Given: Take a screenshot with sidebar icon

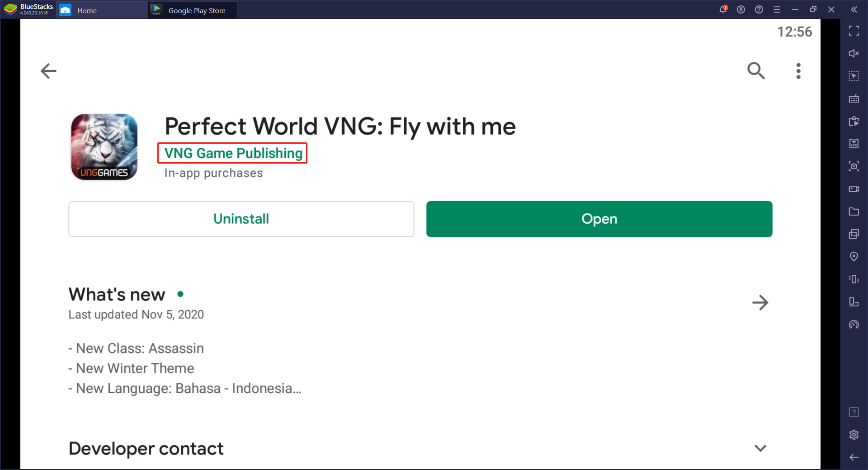Looking at the screenshot, I should 854,166.
